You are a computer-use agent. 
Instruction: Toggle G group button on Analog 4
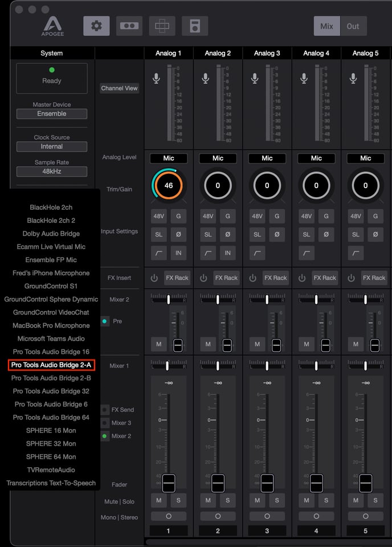(326, 216)
